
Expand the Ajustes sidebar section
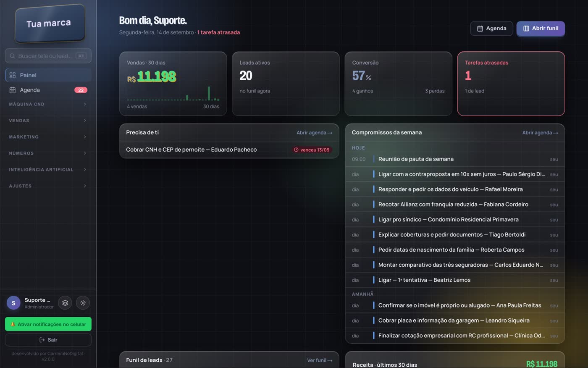click(x=48, y=186)
